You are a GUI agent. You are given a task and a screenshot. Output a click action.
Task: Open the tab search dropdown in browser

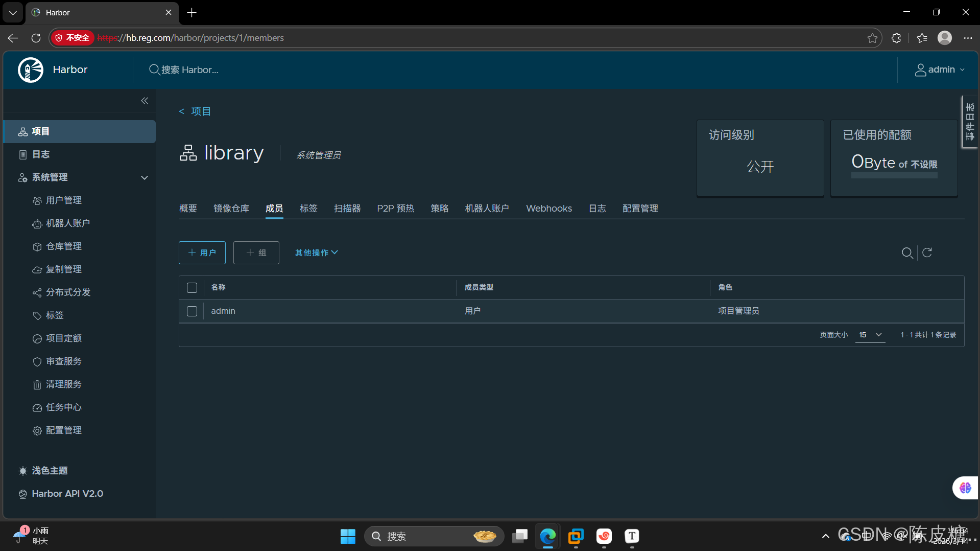(13, 13)
